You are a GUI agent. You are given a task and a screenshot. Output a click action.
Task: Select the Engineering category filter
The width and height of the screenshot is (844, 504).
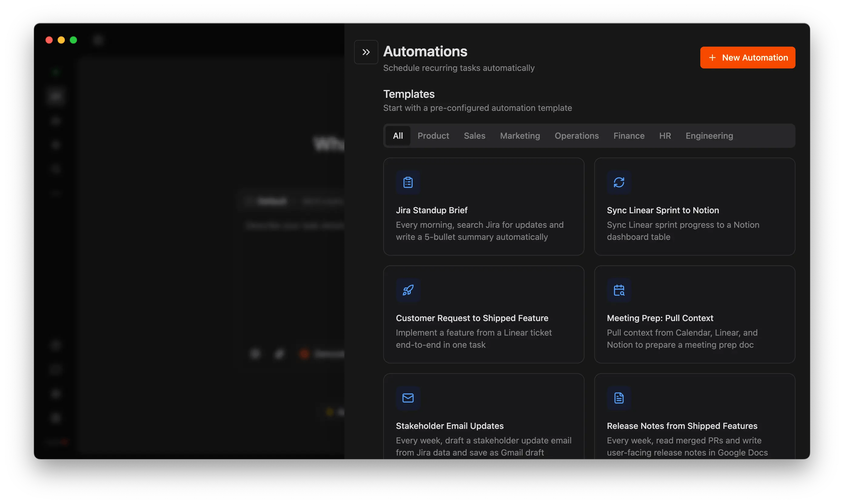coord(709,135)
